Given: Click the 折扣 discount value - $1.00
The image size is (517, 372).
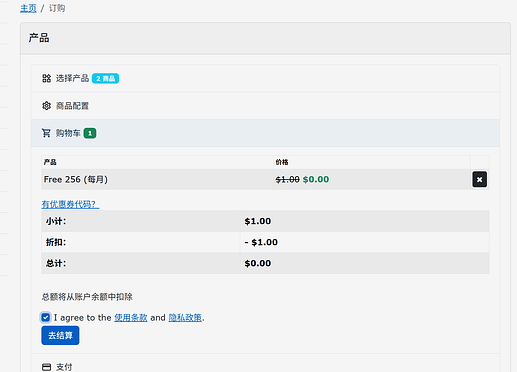Looking at the screenshot, I should pyautogui.click(x=261, y=242).
